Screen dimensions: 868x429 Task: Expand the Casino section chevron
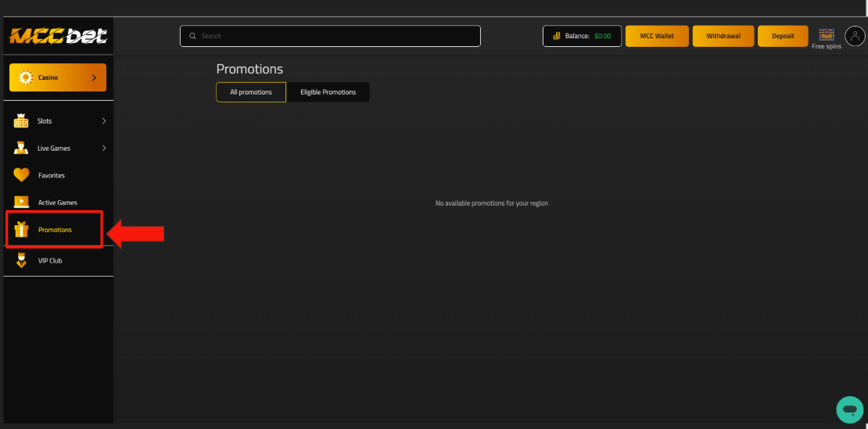[x=94, y=77]
